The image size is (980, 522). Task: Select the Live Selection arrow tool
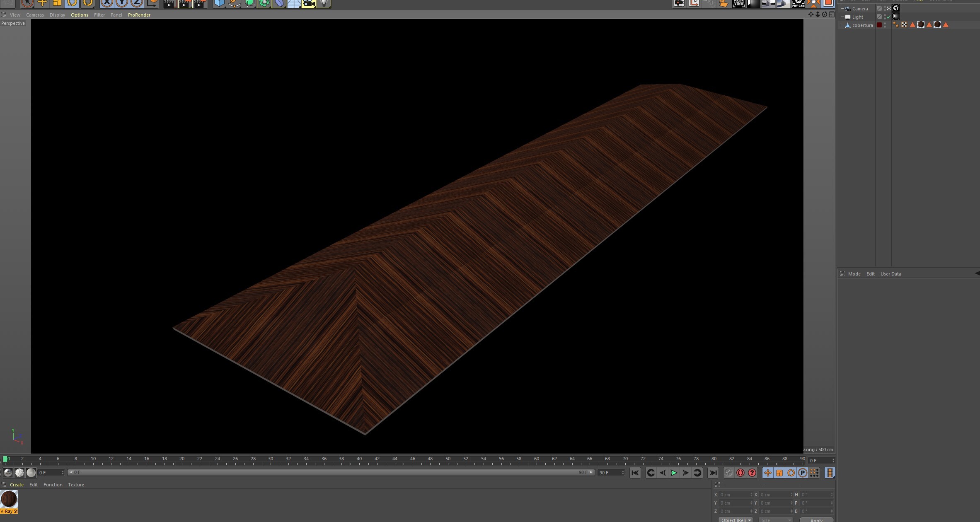tap(27, 3)
